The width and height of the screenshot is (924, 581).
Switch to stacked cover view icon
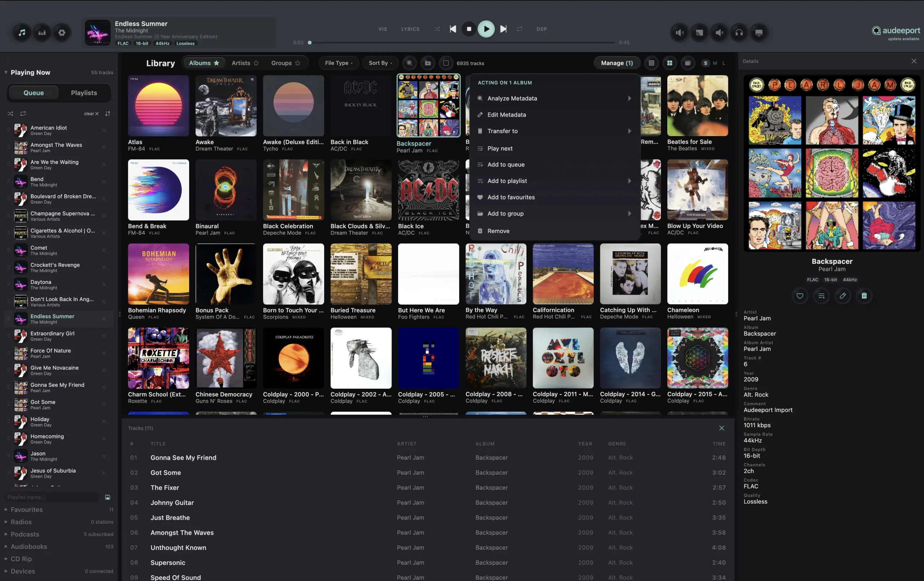(x=688, y=63)
